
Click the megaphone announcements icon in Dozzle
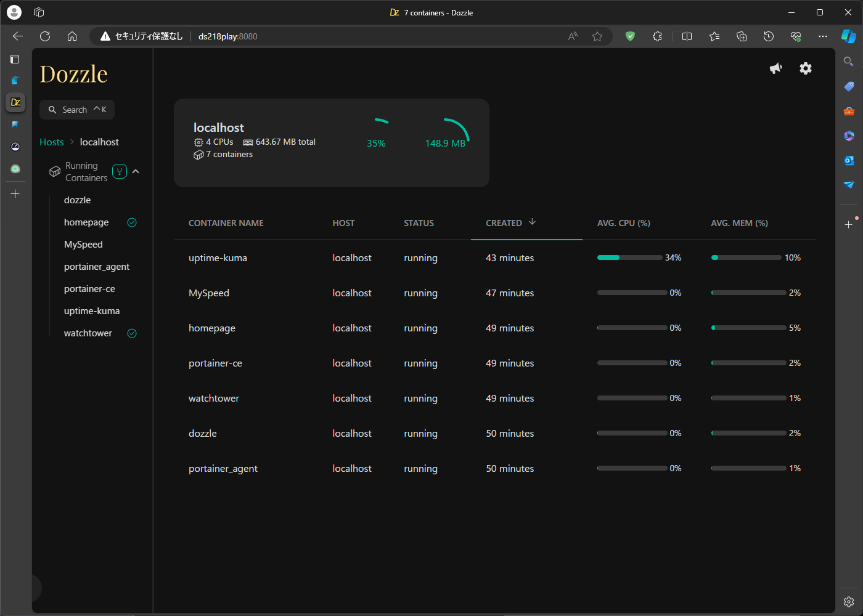(775, 68)
